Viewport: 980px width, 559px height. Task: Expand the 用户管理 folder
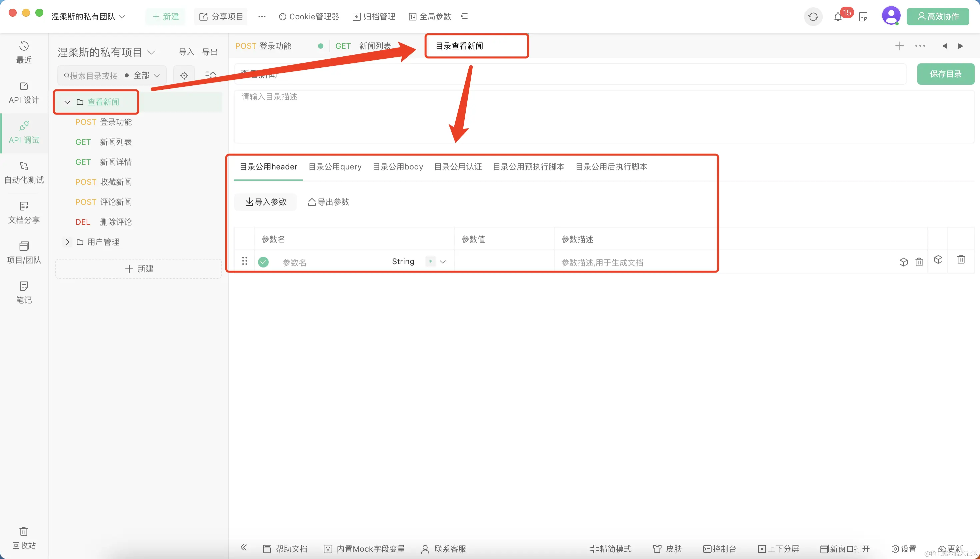[x=68, y=242]
